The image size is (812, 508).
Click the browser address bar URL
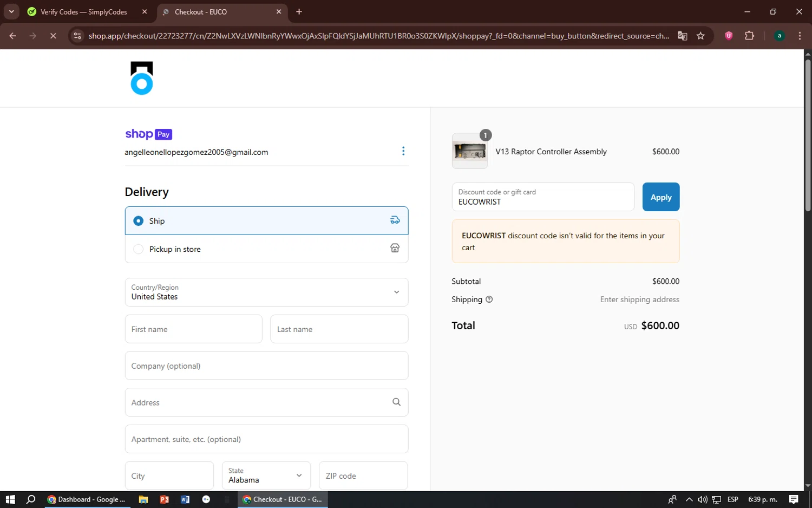(379, 36)
